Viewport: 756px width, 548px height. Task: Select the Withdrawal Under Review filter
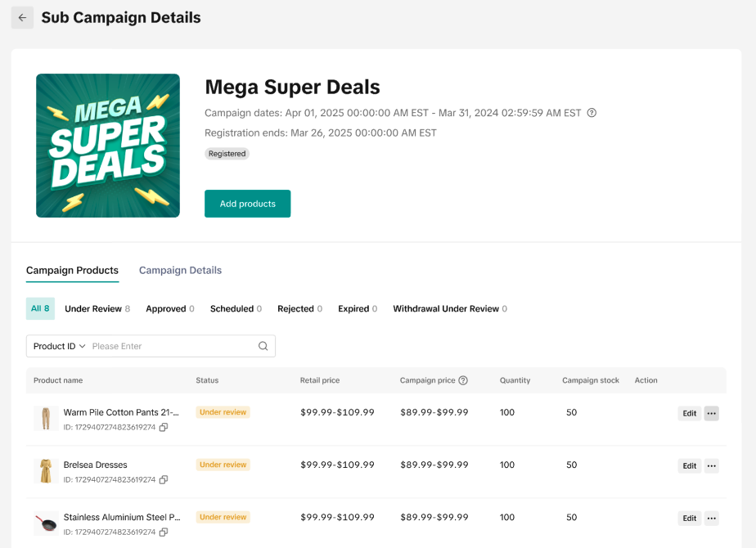point(449,308)
